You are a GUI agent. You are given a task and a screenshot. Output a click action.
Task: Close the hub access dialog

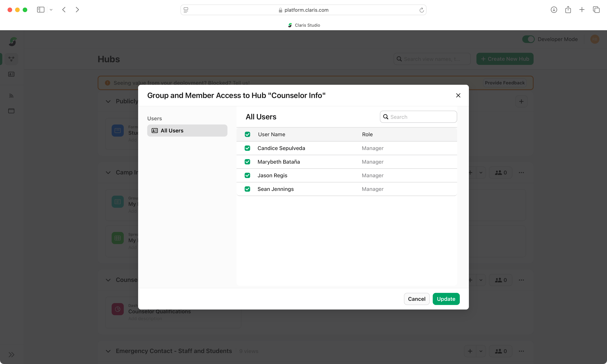pyautogui.click(x=458, y=95)
